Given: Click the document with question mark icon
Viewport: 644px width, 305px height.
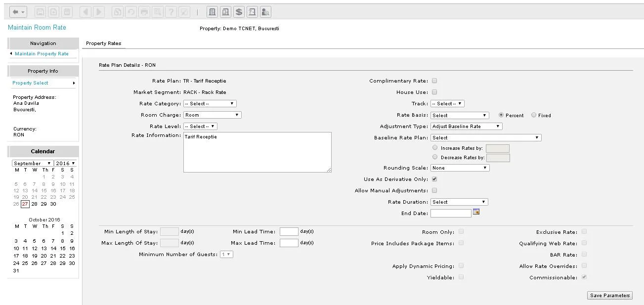Looking at the screenshot, I should tap(252, 12).
